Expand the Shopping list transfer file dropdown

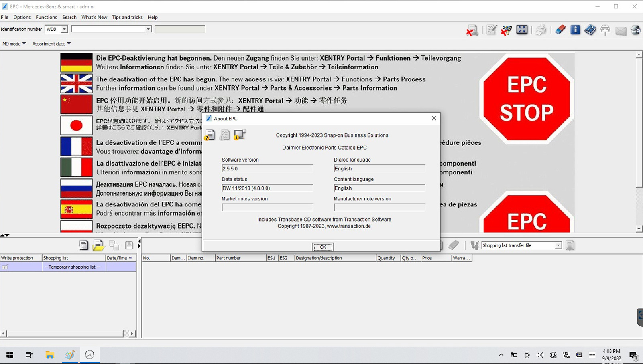click(558, 245)
